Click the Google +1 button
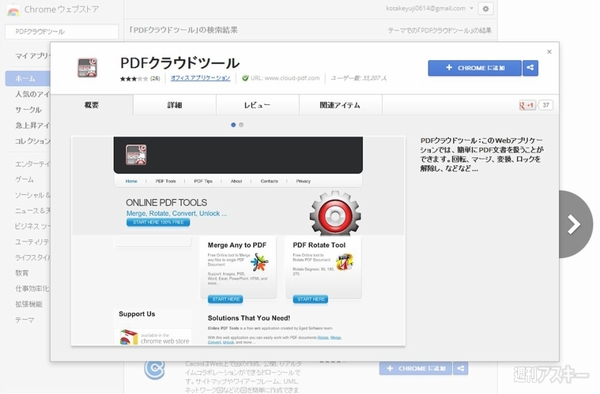Screen dimensions: 600x394 click(x=527, y=105)
